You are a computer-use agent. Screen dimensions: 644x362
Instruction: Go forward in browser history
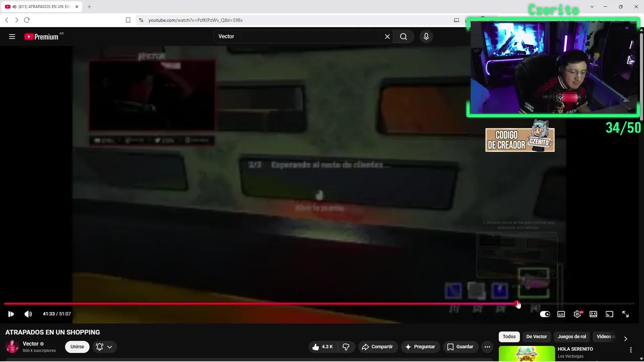[17, 20]
